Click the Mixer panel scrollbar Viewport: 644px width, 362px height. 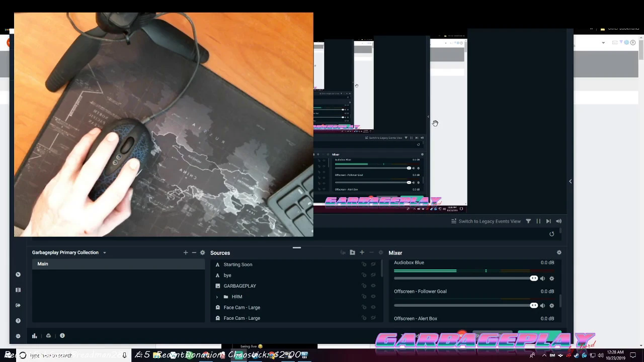coord(560,302)
